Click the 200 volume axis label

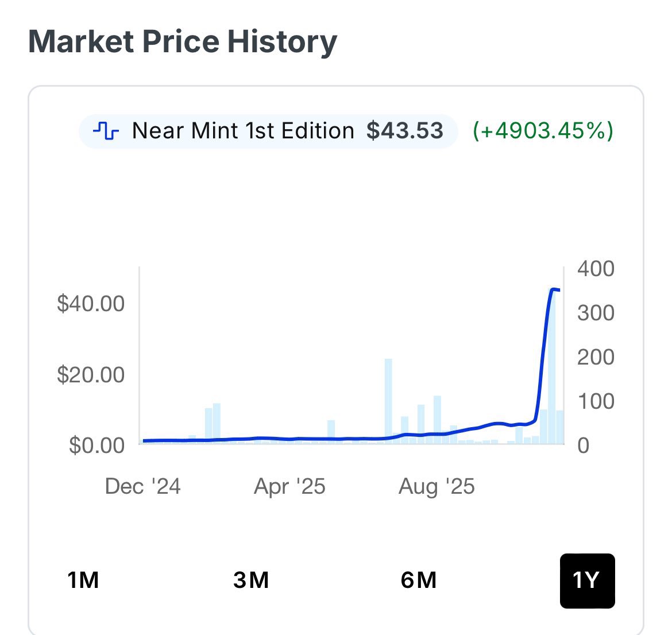tap(596, 357)
